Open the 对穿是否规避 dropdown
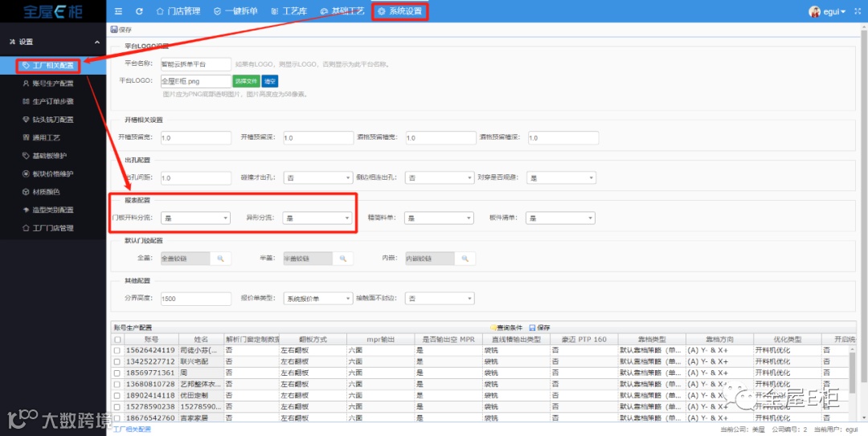 point(561,177)
